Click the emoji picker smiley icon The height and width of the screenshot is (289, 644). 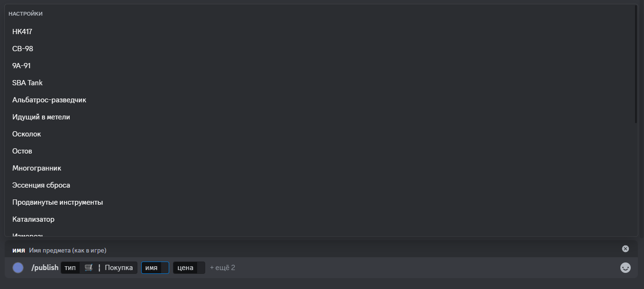(626, 268)
